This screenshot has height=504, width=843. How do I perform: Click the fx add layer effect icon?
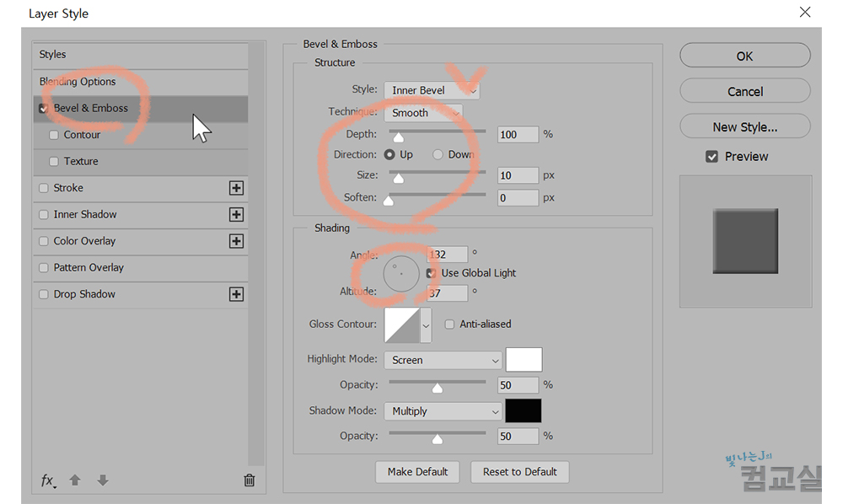(x=48, y=480)
